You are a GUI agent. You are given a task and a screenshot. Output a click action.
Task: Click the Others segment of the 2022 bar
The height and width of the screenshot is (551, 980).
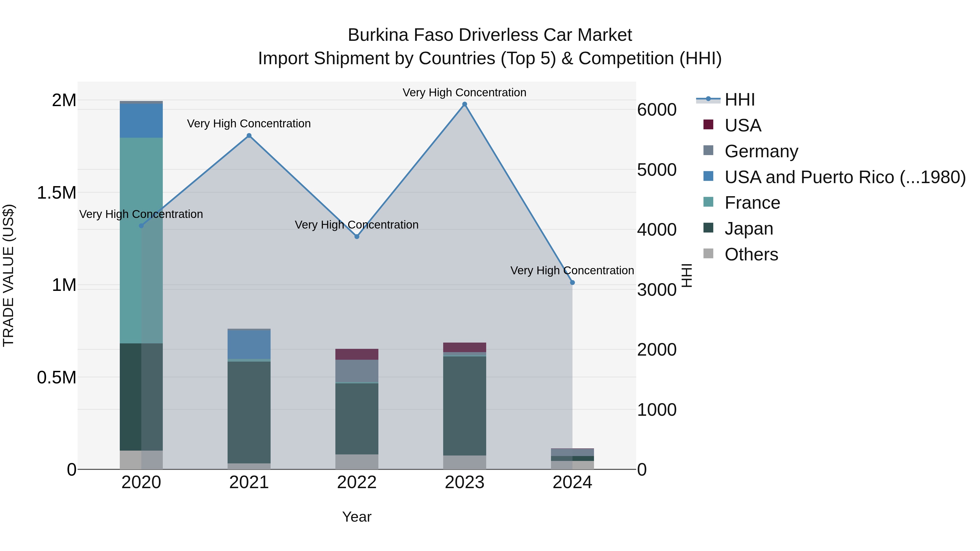pos(357,462)
